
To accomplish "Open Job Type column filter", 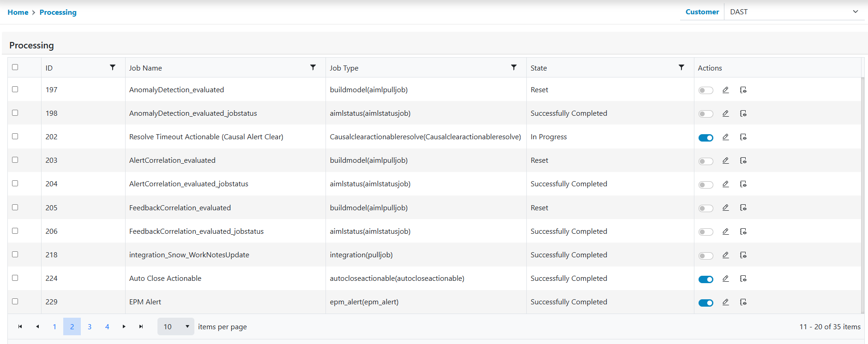I will pyautogui.click(x=513, y=67).
